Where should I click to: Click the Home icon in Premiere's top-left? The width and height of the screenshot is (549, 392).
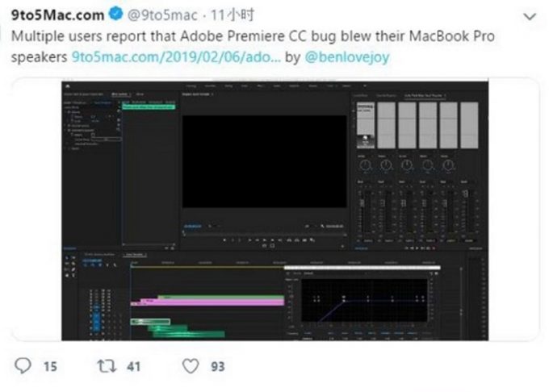click(x=66, y=85)
